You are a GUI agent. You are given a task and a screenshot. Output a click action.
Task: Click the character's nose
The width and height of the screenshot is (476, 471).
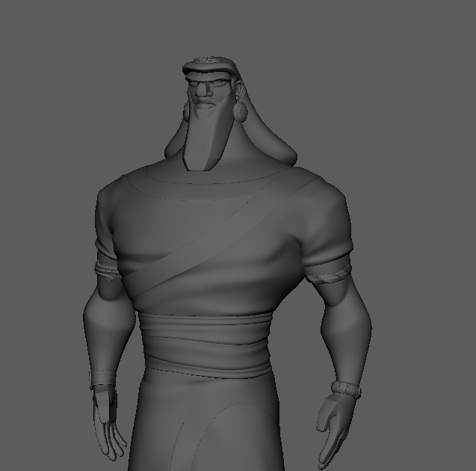[204, 93]
